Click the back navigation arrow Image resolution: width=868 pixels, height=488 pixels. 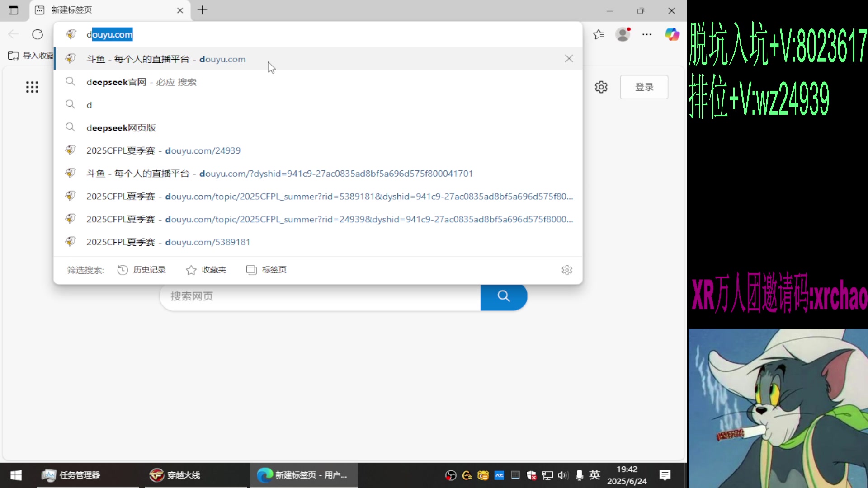[x=14, y=34]
